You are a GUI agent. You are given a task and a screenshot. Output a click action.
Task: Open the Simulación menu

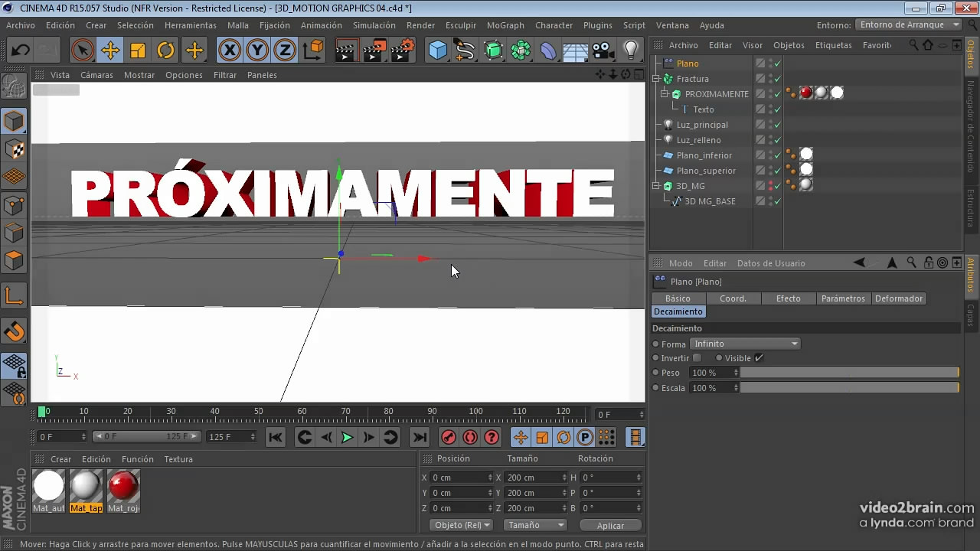[374, 25]
